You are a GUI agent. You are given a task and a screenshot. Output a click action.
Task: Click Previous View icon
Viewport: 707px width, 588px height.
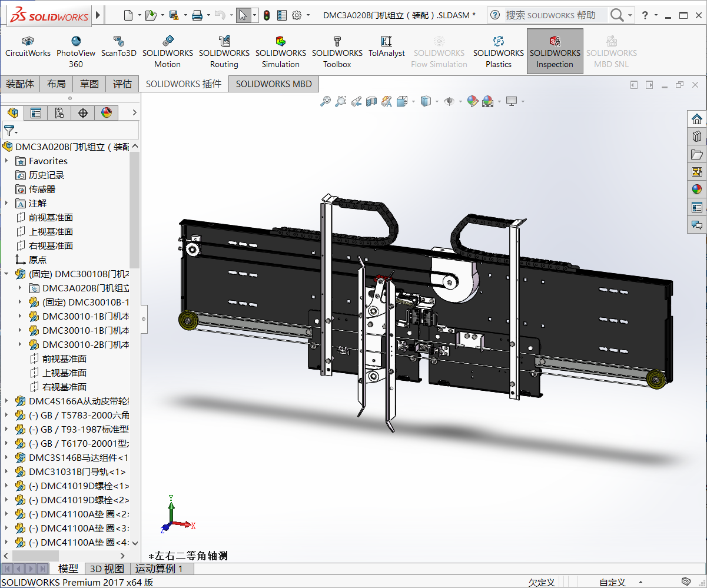pyautogui.click(x=356, y=101)
